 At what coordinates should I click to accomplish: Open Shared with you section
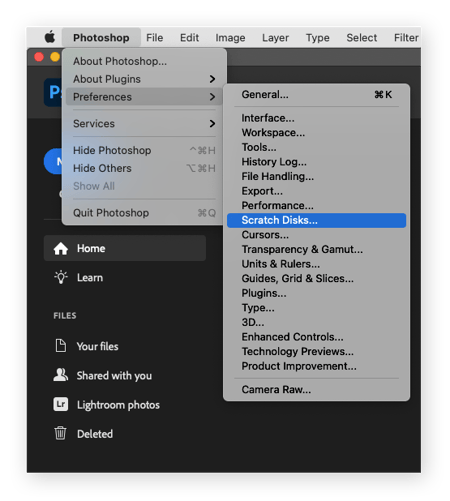pyautogui.click(x=114, y=376)
